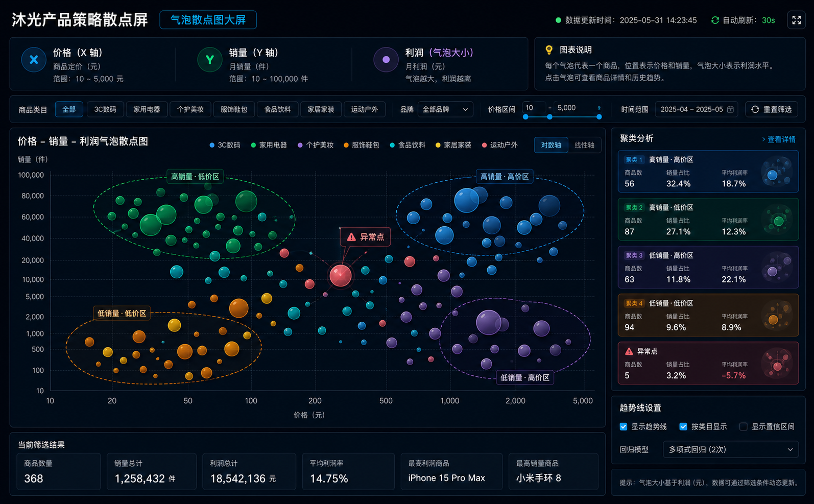Viewport: 814px width, 504px height.
Task: Open the 2025-04 ~ 2025-05 date range picker
Action: tap(697, 109)
